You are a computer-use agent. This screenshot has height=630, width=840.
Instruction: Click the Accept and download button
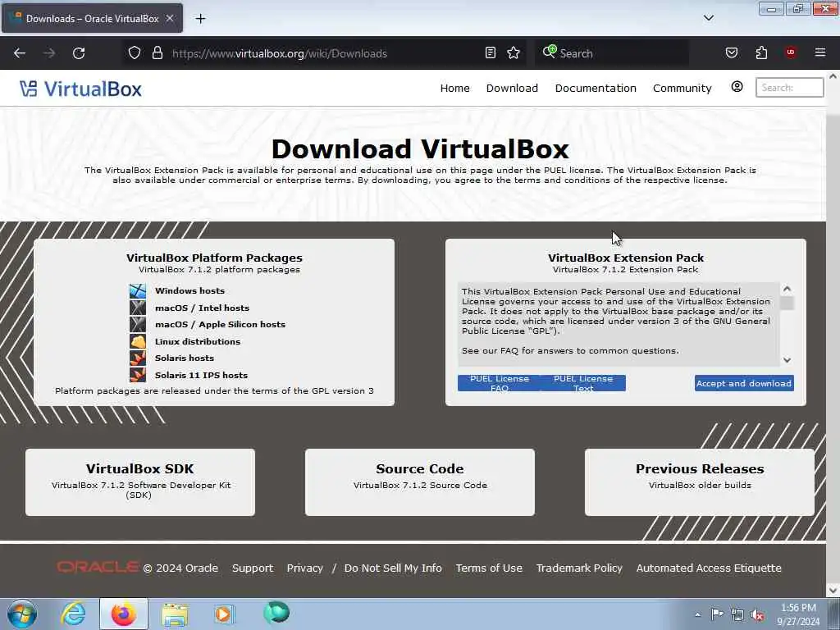coord(744,384)
